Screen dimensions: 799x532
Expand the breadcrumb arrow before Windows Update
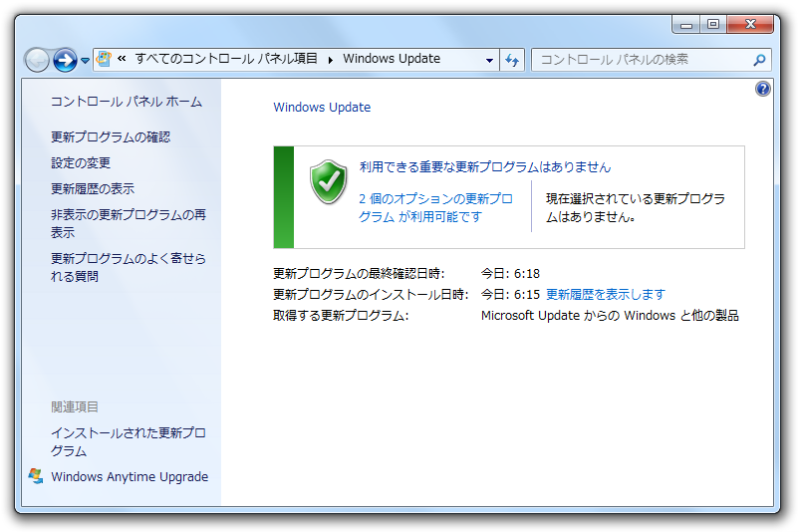click(x=331, y=60)
